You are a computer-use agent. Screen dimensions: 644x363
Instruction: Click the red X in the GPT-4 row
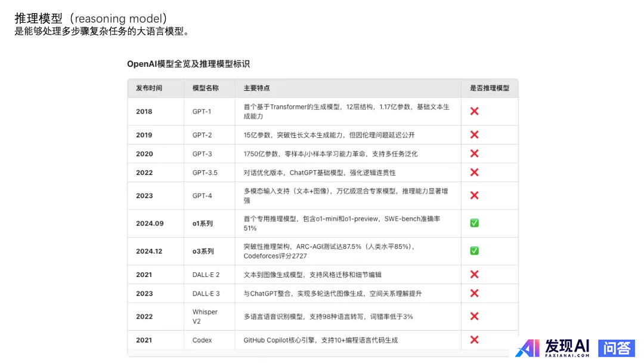pyautogui.click(x=475, y=195)
